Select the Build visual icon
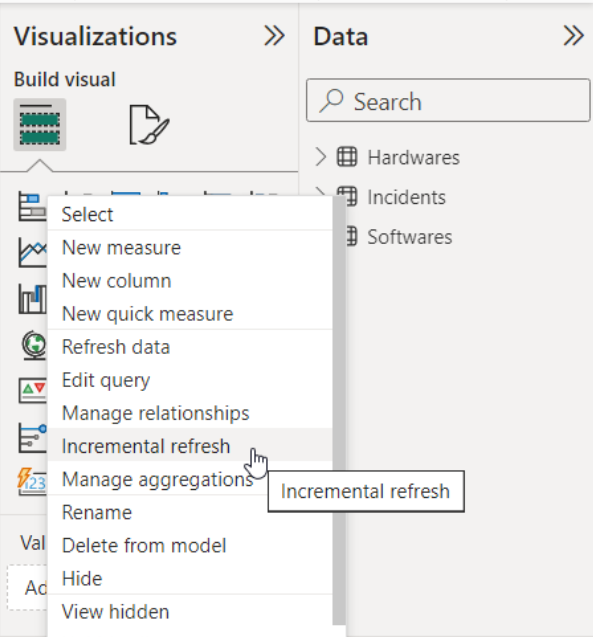This screenshot has width=593, height=637. [x=40, y=124]
